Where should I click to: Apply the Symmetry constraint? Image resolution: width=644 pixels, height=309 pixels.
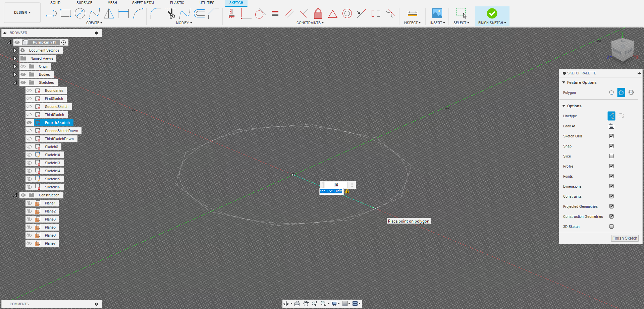376,13
